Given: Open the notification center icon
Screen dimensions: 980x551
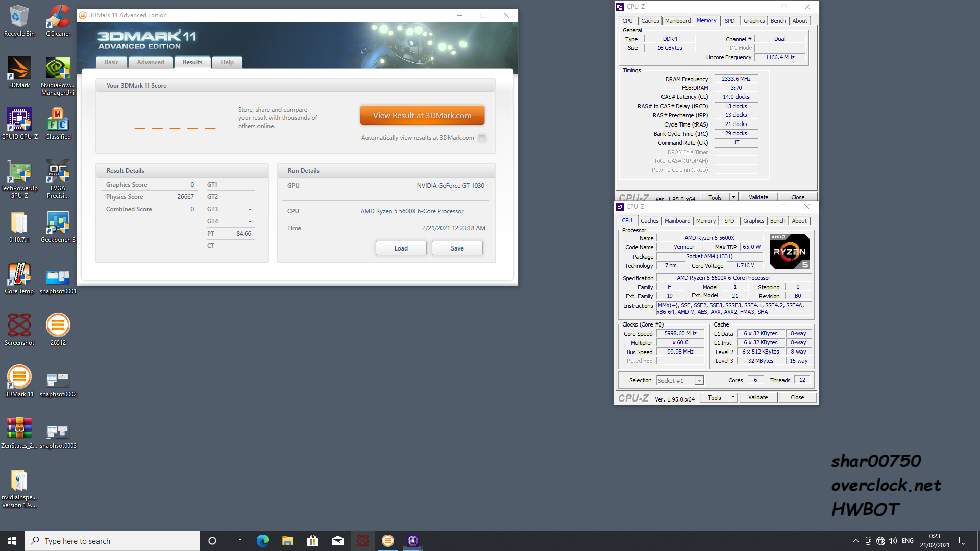Looking at the screenshot, I should 963,541.
